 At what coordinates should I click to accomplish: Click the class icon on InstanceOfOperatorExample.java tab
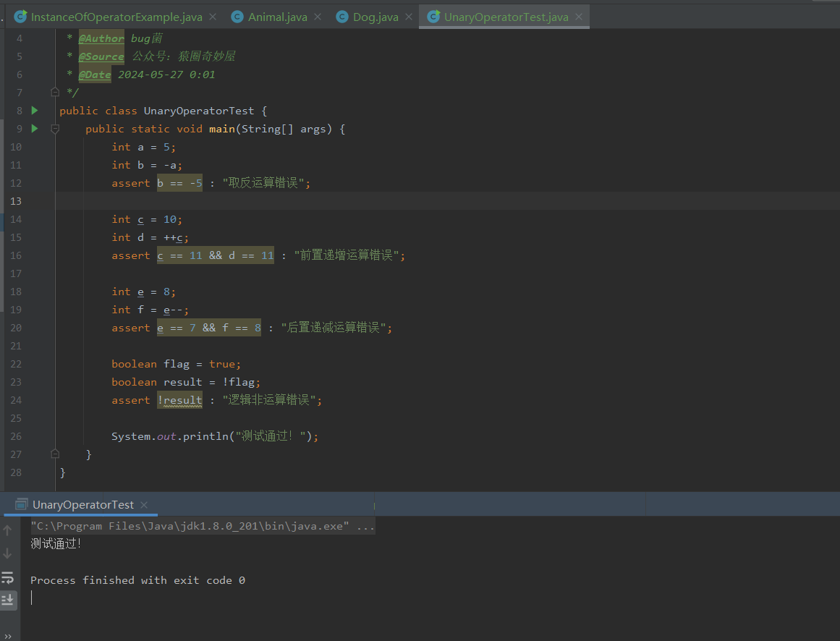(20, 17)
